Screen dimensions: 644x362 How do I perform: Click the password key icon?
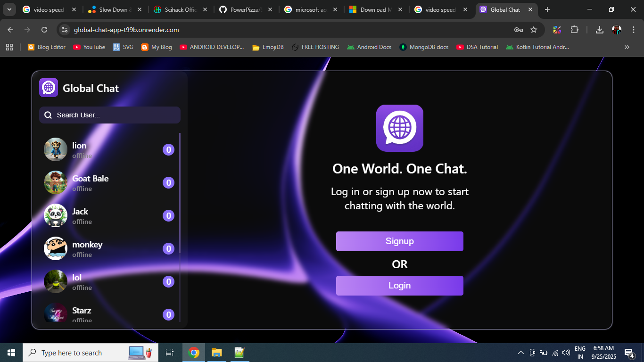tap(518, 29)
